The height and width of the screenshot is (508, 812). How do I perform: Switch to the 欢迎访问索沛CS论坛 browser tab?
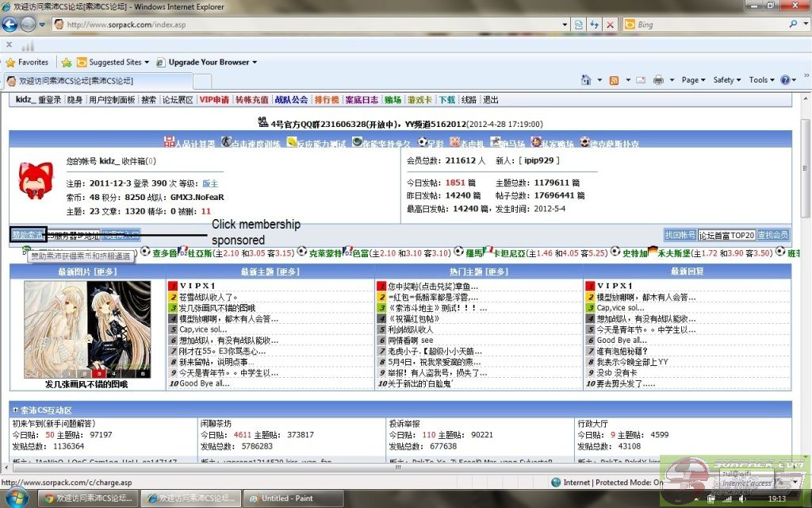[99, 81]
